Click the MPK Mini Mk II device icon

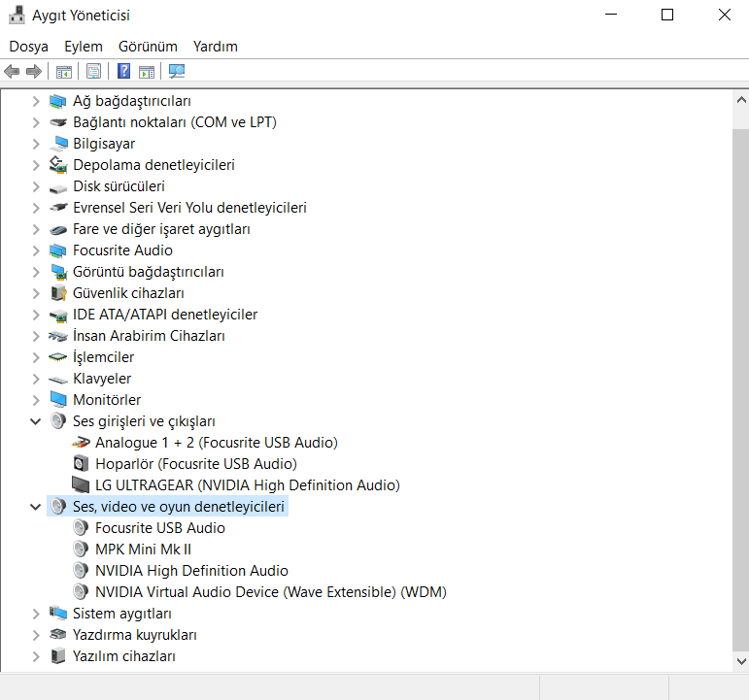pos(81,550)
